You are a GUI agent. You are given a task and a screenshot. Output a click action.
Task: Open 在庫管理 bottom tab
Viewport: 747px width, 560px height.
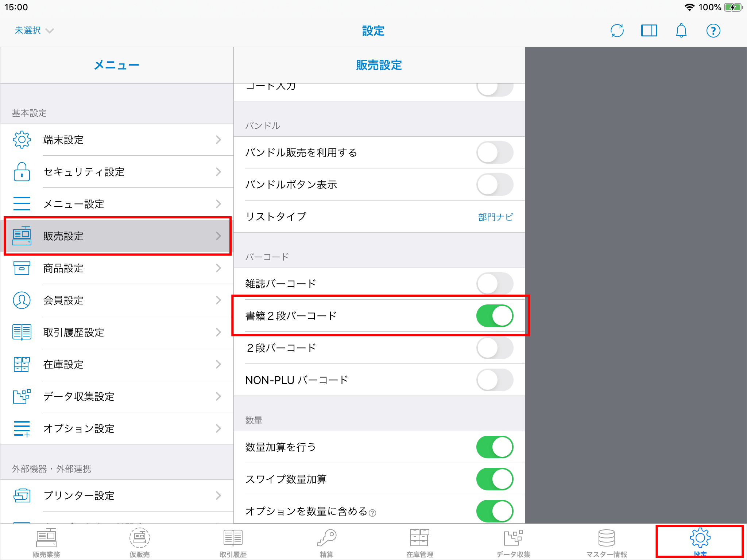(x=420, y=543)
